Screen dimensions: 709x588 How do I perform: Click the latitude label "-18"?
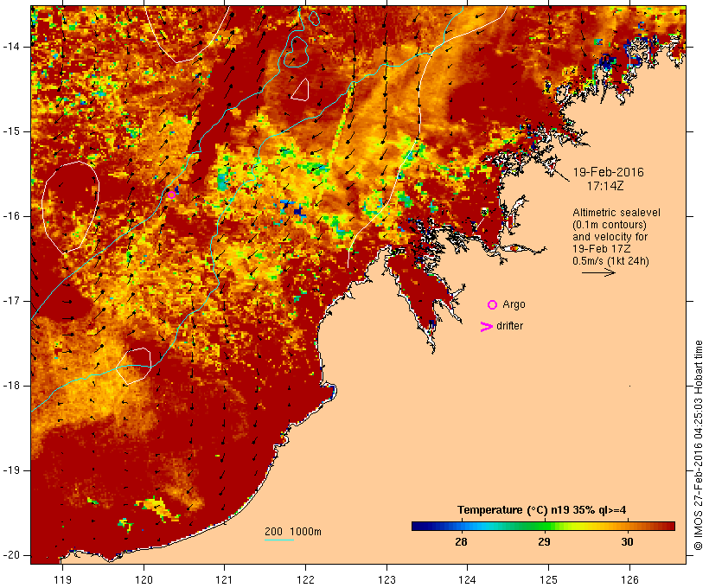pos(11,386)
